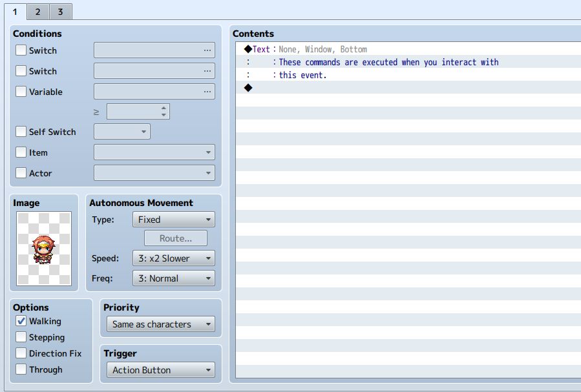Open the Freq dropdown showing Normal
581x392 pixels.
[x=173, y=278]
